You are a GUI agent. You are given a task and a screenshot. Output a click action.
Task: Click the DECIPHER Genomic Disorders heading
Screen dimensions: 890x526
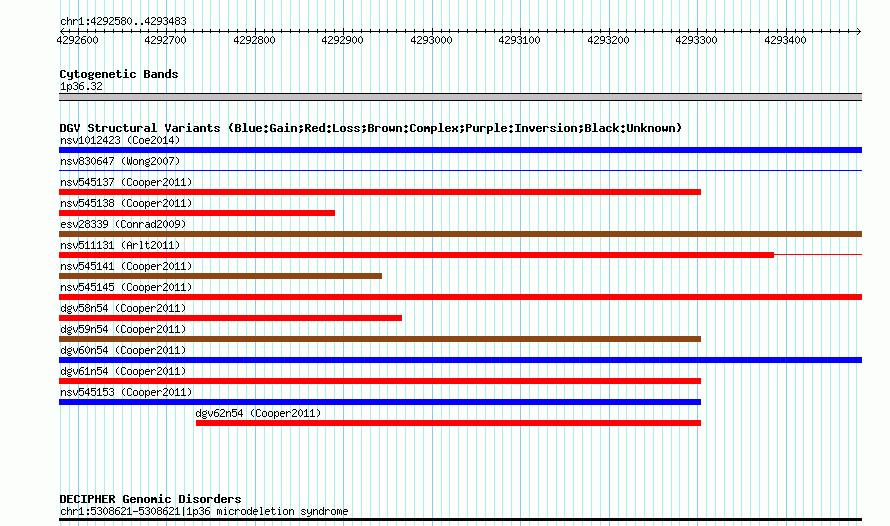point(150,499)
